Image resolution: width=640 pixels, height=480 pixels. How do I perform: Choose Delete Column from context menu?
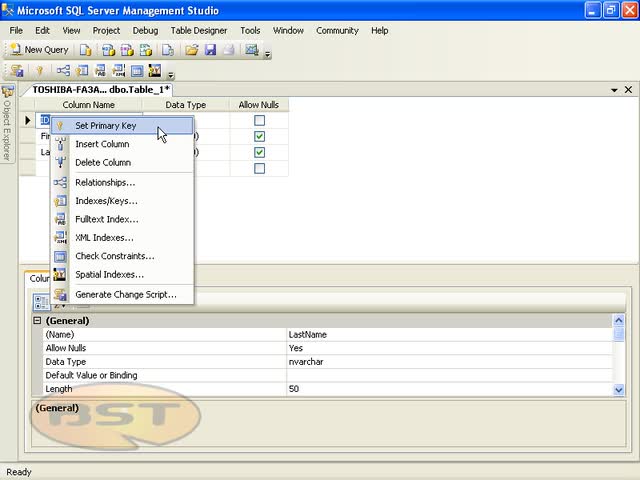122,162
